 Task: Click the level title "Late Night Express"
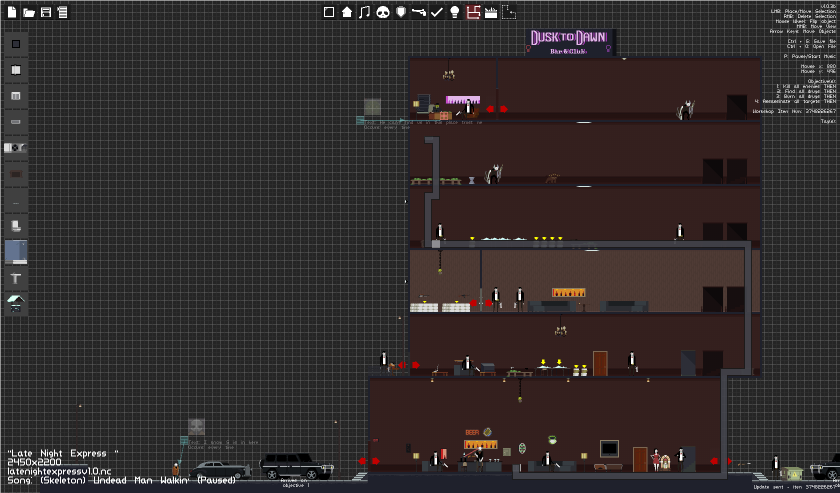(x=63, y=453)
